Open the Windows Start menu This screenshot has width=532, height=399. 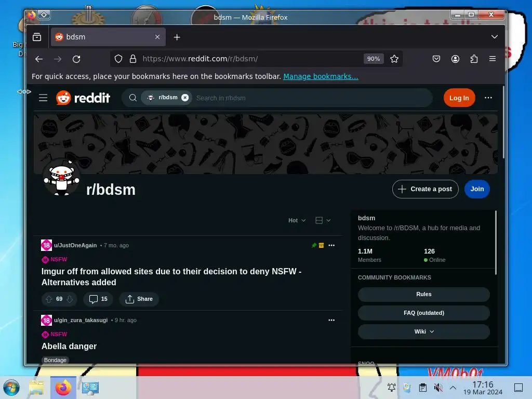pyautogui.click(x=11, y=388)
